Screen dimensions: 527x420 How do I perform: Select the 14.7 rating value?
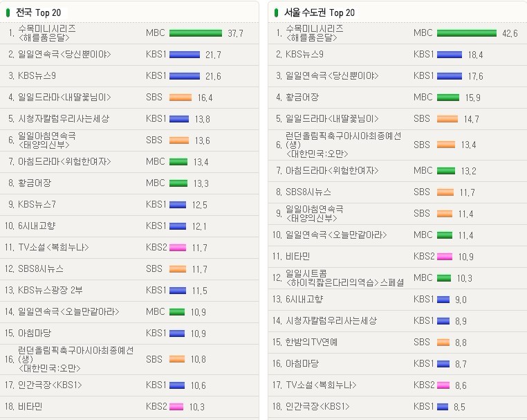(471, 119)
